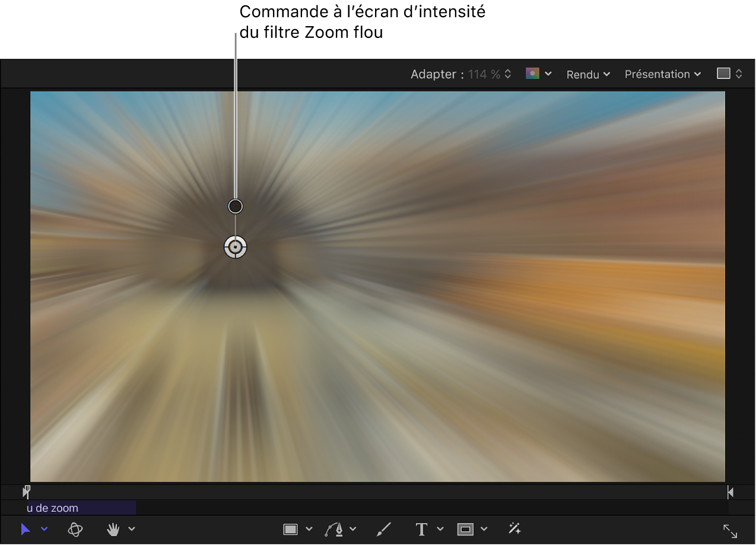Open the Rendu menu
Image resolution: width=756 pixels, height=545 pixels.
click(x=587, y=74)
